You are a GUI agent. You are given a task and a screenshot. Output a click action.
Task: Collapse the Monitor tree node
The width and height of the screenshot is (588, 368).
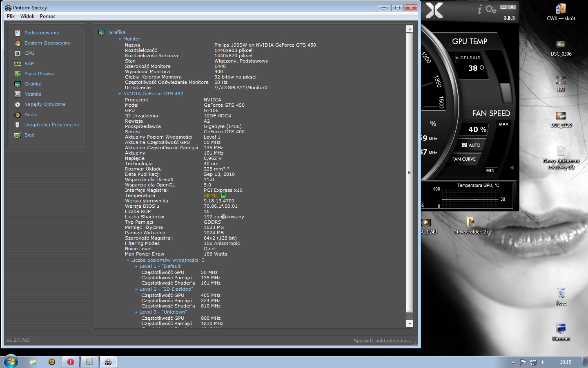pos(120,39)
